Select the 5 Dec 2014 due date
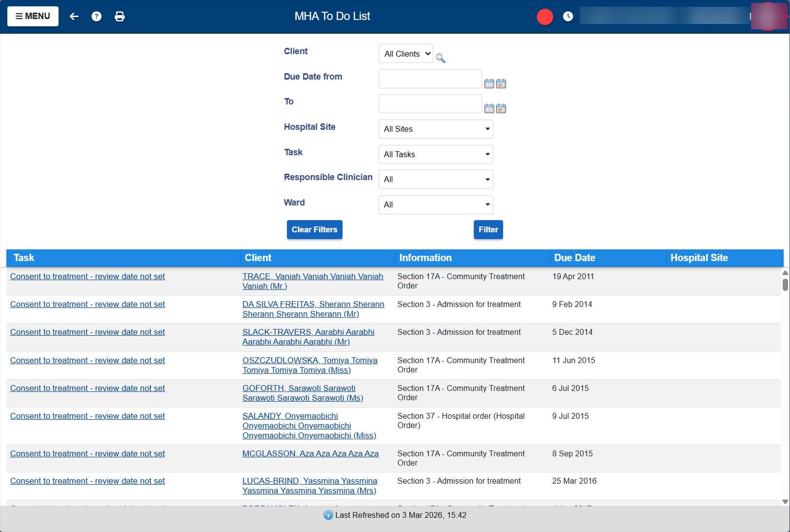The width and height of the screenshot is (790, 532). 572,332
